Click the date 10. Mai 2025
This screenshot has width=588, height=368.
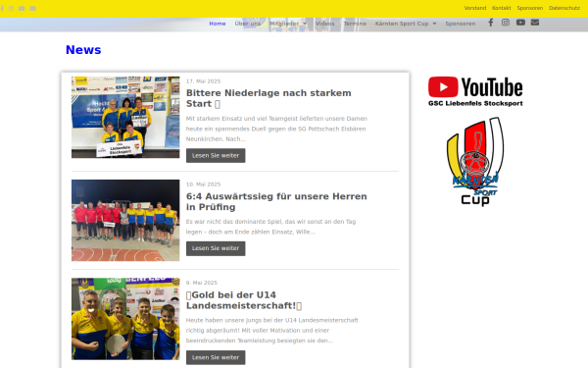pyautogui.click(x=203, y=184)
